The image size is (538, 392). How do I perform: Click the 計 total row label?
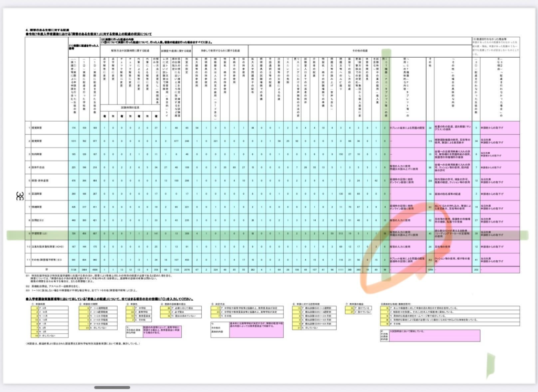(x=48, y=269)
